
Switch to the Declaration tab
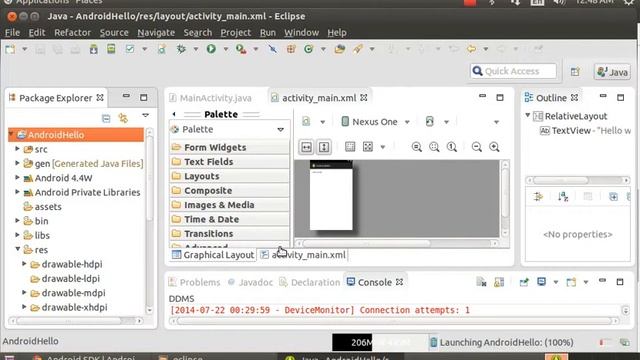(310, 282)
